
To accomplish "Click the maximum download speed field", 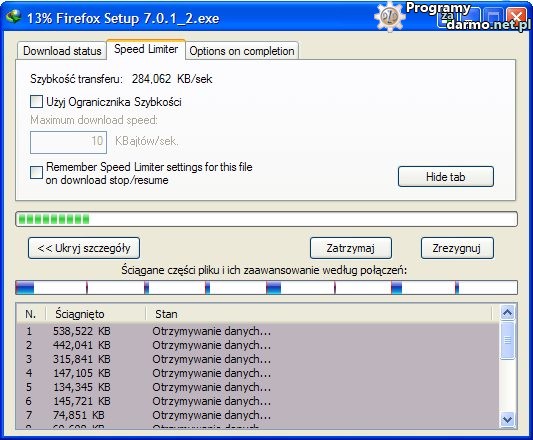I will point(68,142).
